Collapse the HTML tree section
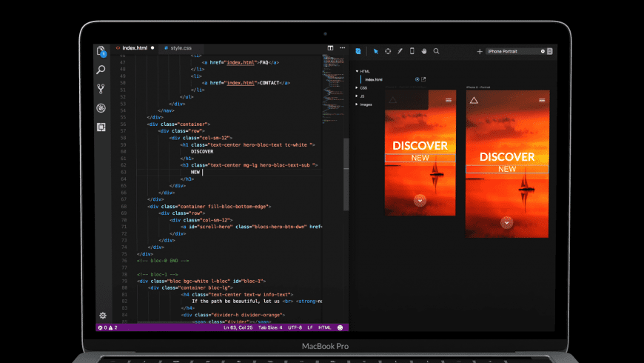This screenshot has width=644, height=363. coord(357,71)
